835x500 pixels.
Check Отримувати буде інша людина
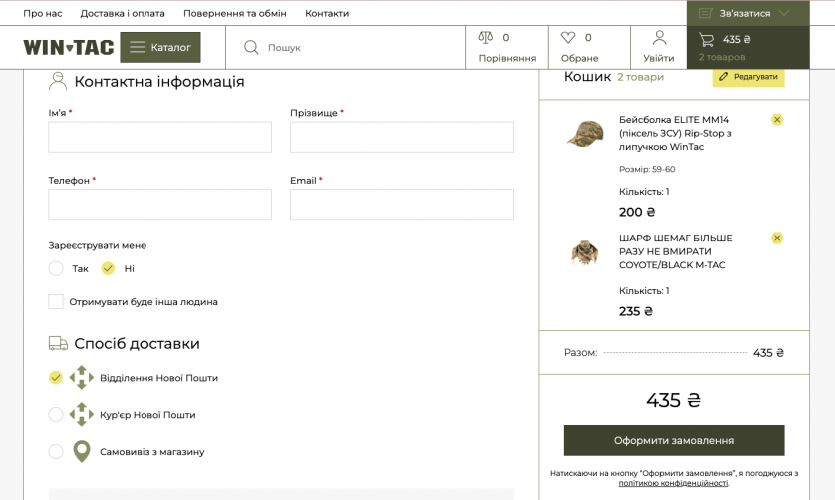[56, 301]
